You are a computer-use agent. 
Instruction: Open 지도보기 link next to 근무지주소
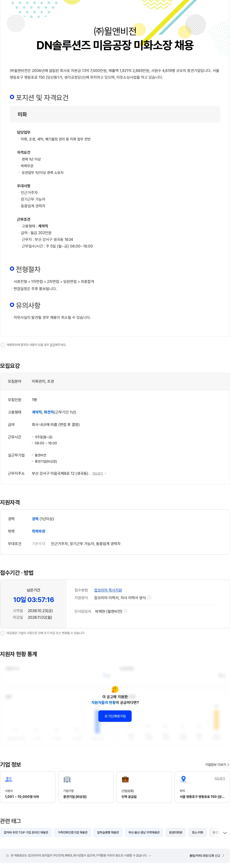click(x=97, y=473)
